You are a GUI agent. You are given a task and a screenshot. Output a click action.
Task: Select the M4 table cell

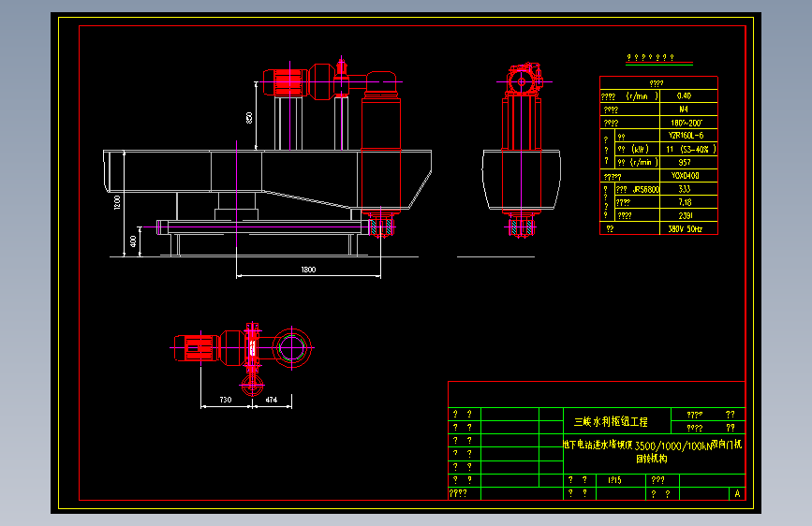684,110
